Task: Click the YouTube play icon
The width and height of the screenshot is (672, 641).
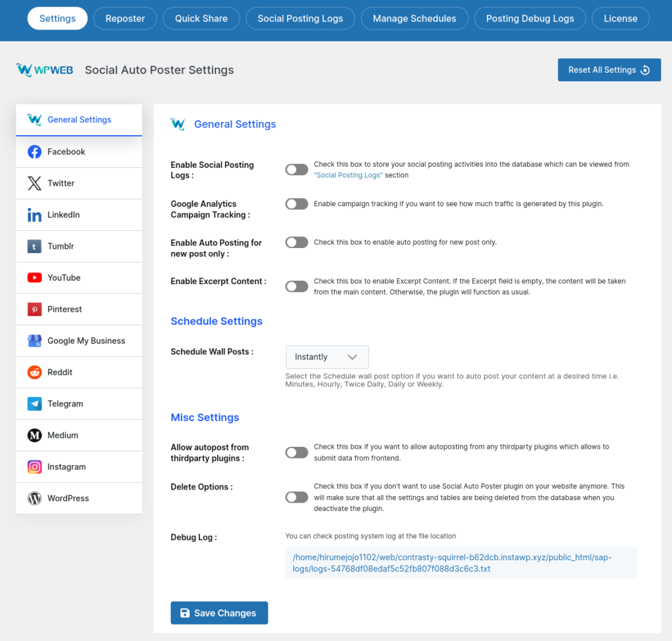Action: 35,278
